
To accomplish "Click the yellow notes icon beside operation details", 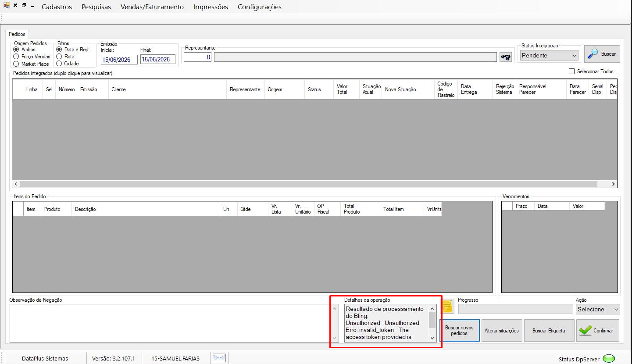I will point(447,307).
